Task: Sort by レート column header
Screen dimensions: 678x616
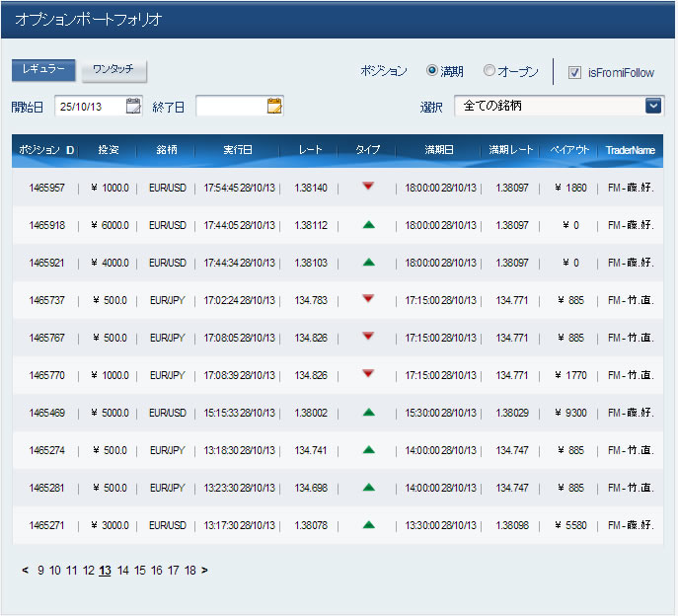Action: [311, 150]
